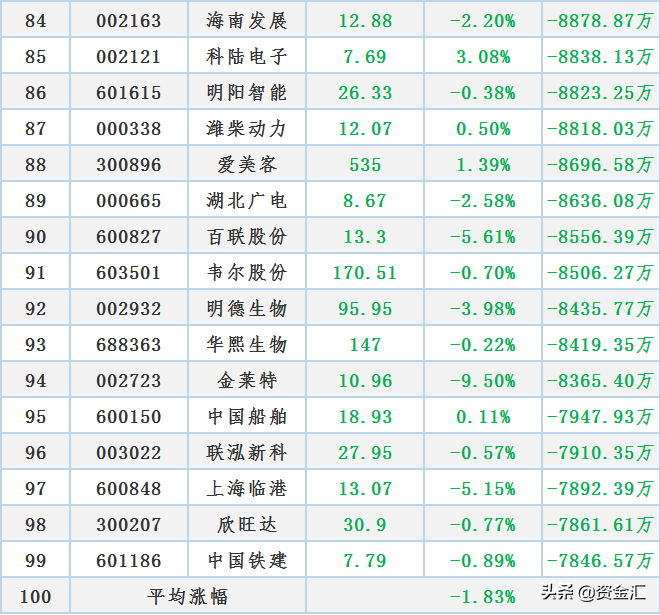Select the stock name 联泓新科

[247, 453]
